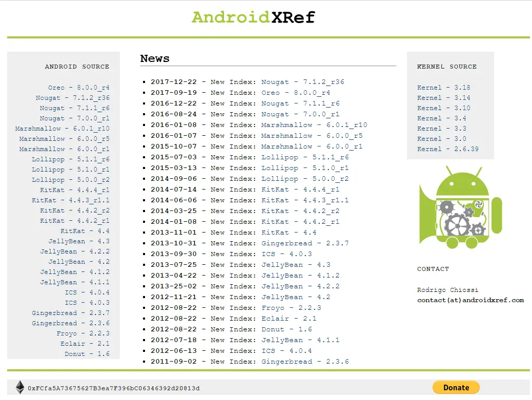
Task: Click news link Lollipop - 5.1.1_r6 dated 2015-07-03
Action: click(x=305, y=157)
